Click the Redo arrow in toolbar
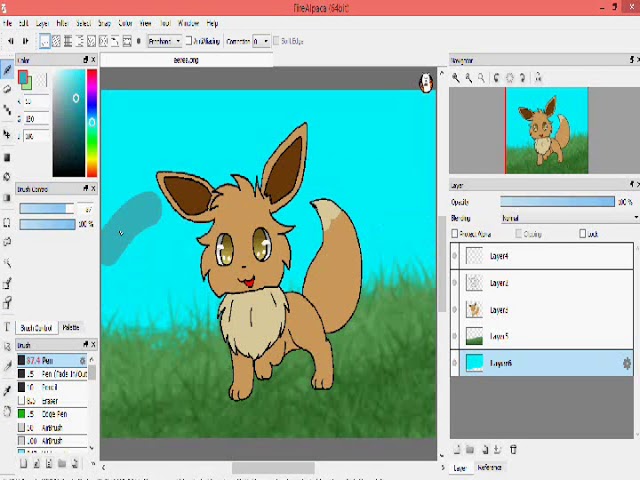The image size is (640, 480). pos(25,41)
